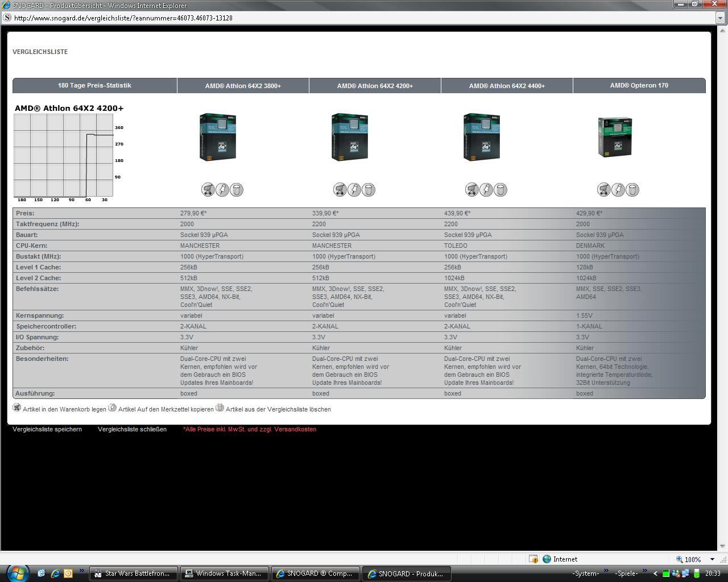Image resolution: width=728 pixels, height=582 pixels.
Task: Pin Athlon 64X2 4400+ to the Merkzettel
Action: click(486, 190)
